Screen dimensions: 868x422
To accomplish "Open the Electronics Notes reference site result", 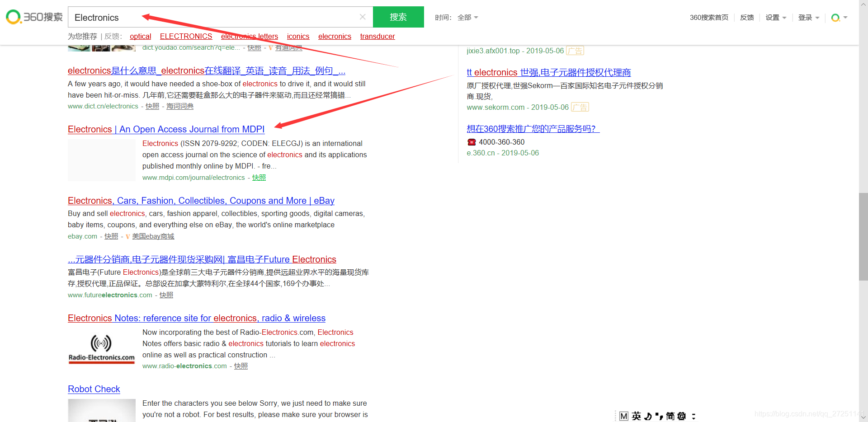I will click(197, 318).
